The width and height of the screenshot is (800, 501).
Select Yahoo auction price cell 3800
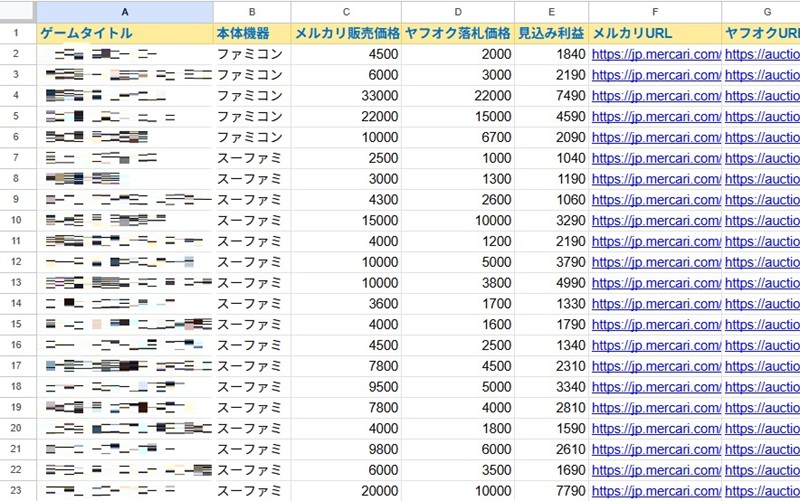coord(458,283)
